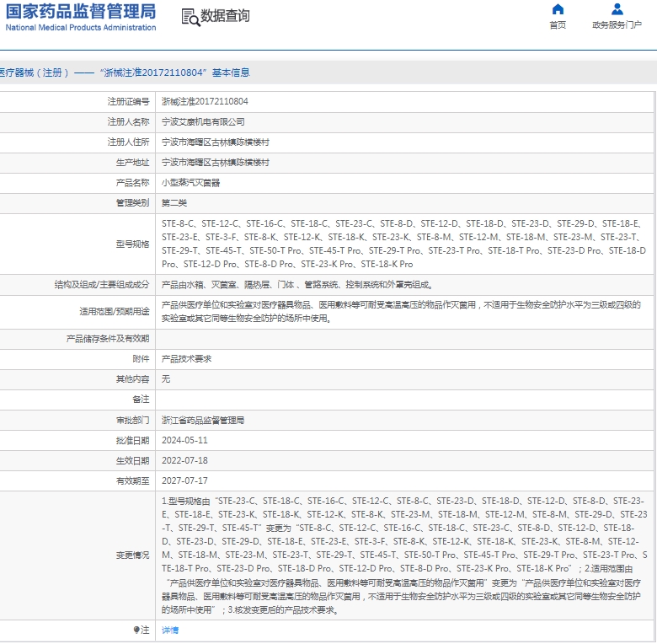Click the bullet icon next to 注

pos(136,630)
